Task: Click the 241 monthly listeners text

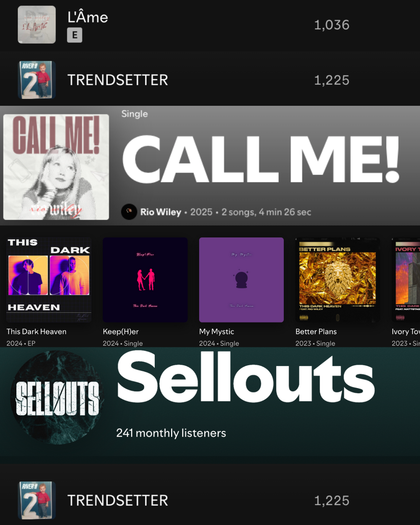Action: 171,433
